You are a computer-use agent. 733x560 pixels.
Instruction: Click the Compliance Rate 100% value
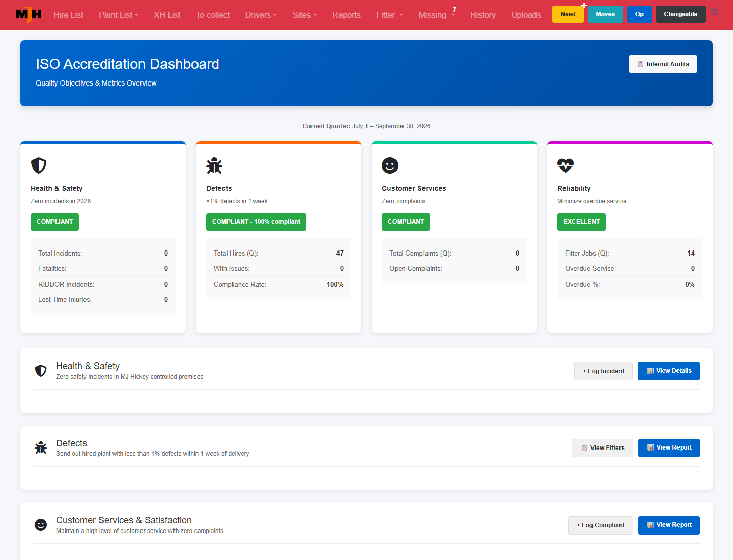[x=335, y=285]
